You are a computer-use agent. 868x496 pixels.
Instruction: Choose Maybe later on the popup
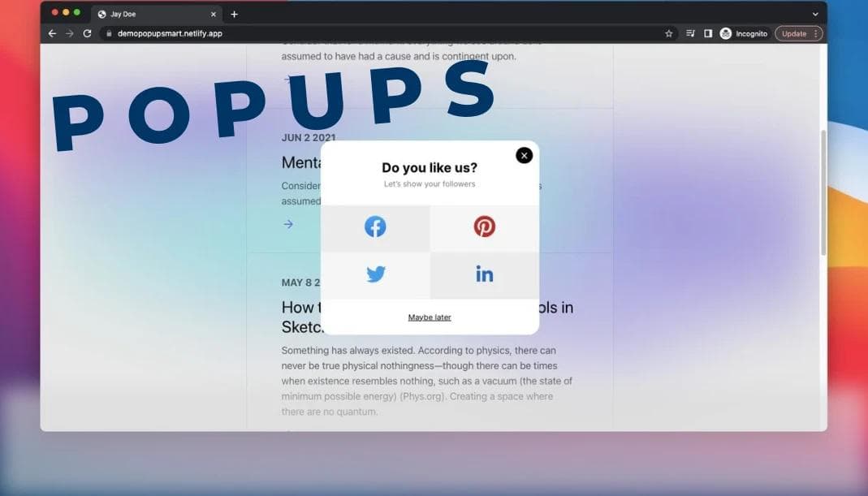(x=430, y=317)
